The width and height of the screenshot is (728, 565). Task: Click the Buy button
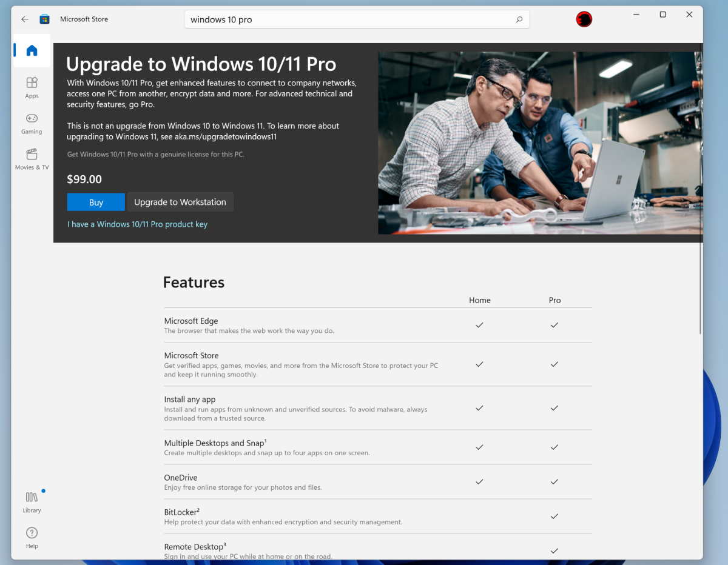click(96, 202)
